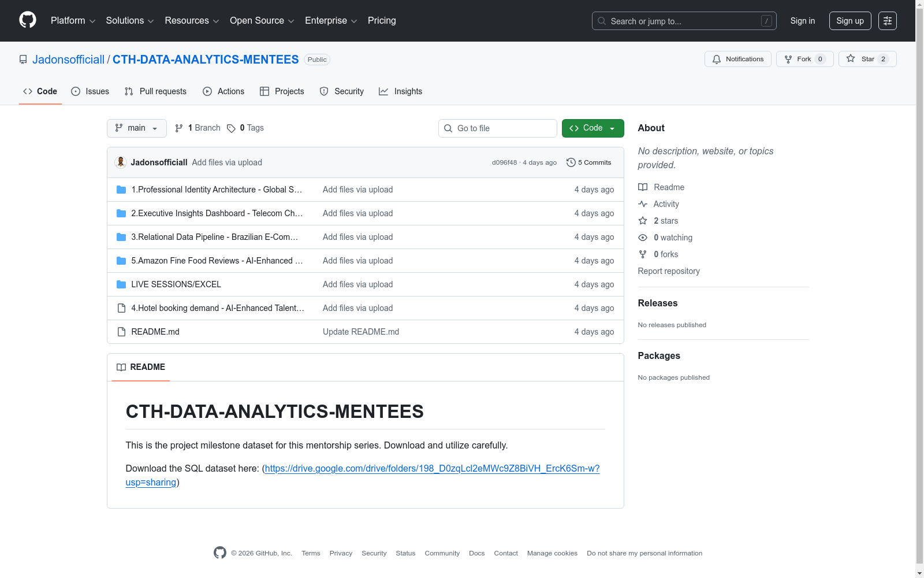924x578 pixels.
Task: Click the footer Terms link
Action: [x=311, y=553]
